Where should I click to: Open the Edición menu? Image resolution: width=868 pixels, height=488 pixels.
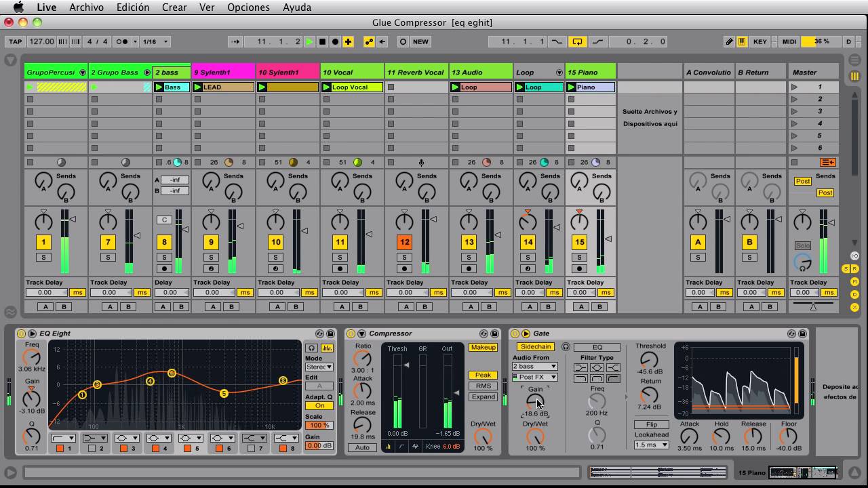133,7
